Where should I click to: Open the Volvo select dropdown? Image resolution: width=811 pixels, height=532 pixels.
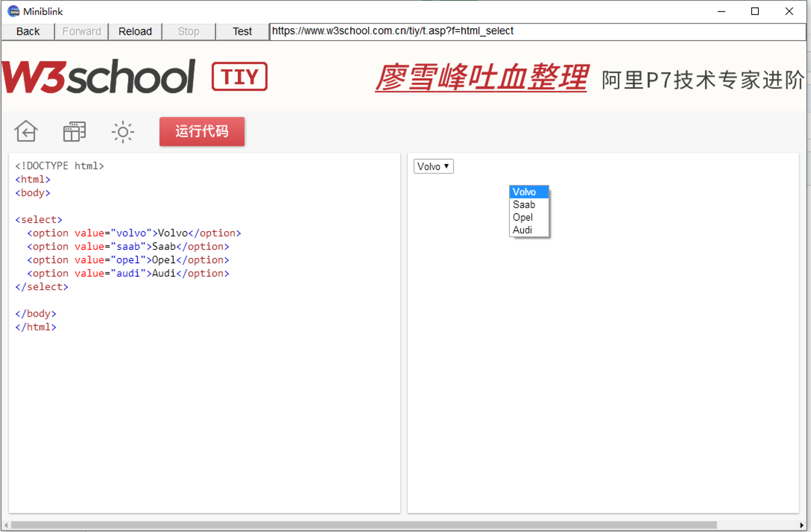click(x=433, y=166)
